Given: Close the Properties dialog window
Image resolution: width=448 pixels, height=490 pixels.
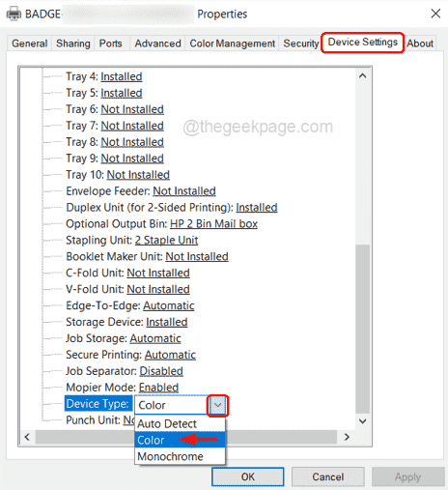Looking at the screenshot, I should coord(435,14).
